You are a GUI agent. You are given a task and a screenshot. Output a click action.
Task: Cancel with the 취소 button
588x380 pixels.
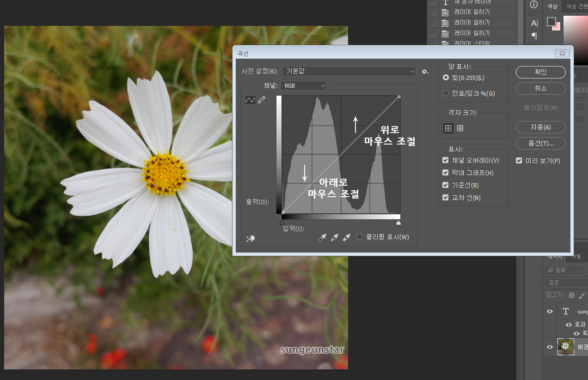click(541, 88)
